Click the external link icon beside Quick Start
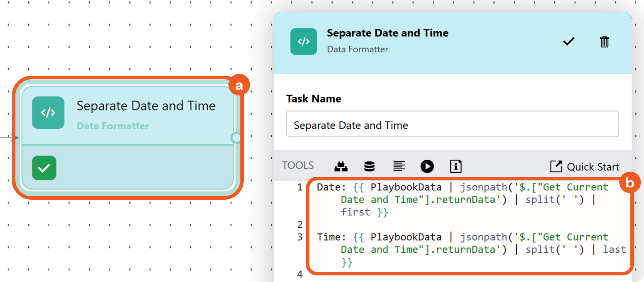 [556, 166]
